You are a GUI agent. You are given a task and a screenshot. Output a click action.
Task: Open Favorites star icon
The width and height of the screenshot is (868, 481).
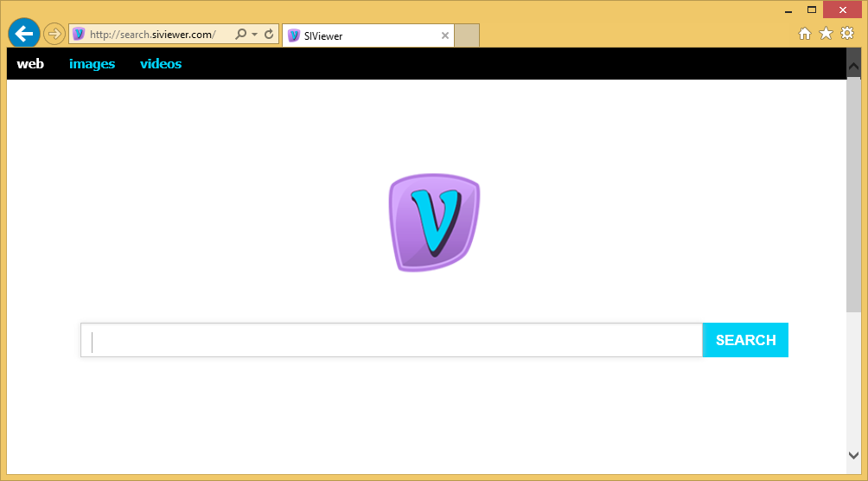click(826, 34)
